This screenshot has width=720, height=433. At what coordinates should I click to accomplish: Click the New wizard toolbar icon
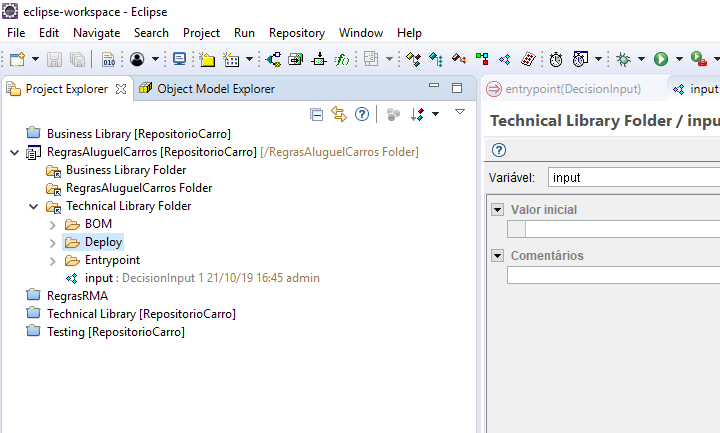click(17, 59)
